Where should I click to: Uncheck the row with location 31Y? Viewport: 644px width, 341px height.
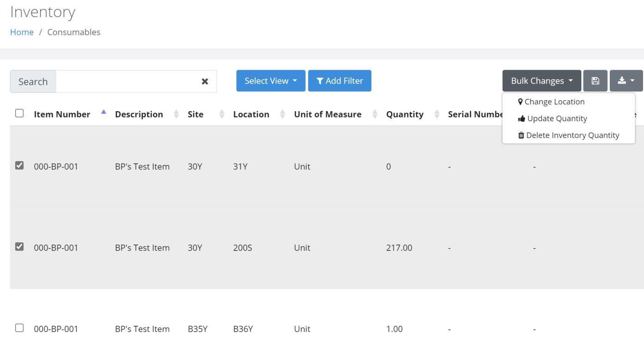click(19, 165)
